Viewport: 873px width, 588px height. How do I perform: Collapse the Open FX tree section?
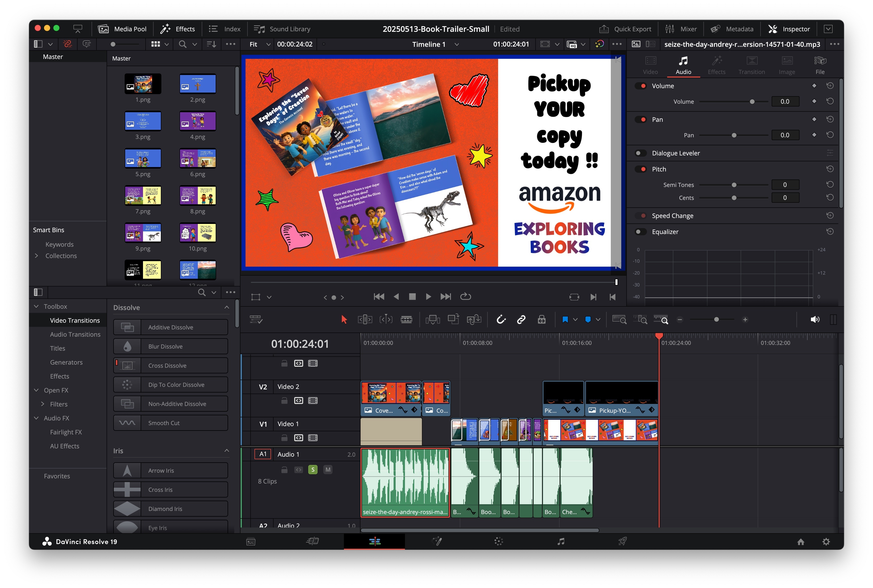36,390
